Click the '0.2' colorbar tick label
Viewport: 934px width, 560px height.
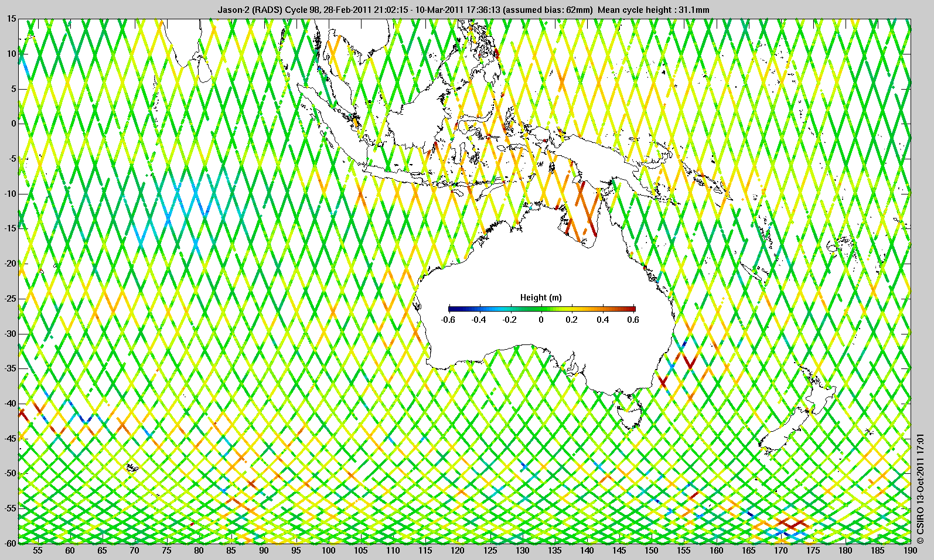[572, 320]
